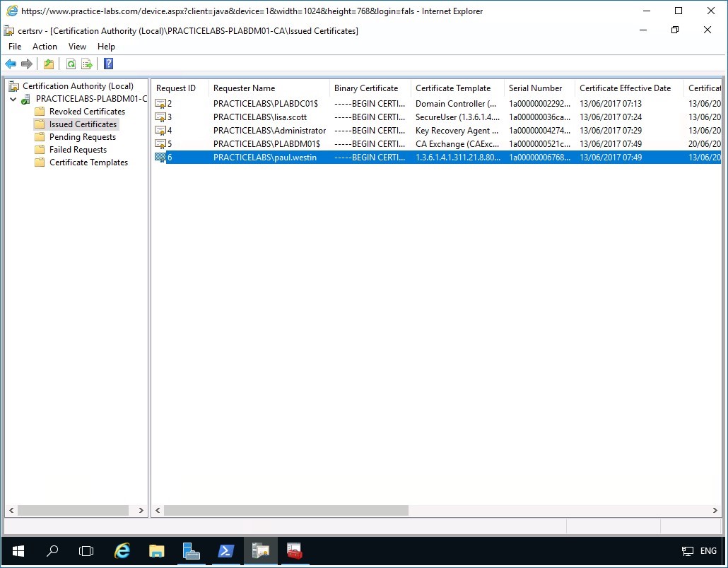The width and height of the screenshot is (728, 568).
Task: Open Task View on the taskbar
Action: tap(86, 551)
